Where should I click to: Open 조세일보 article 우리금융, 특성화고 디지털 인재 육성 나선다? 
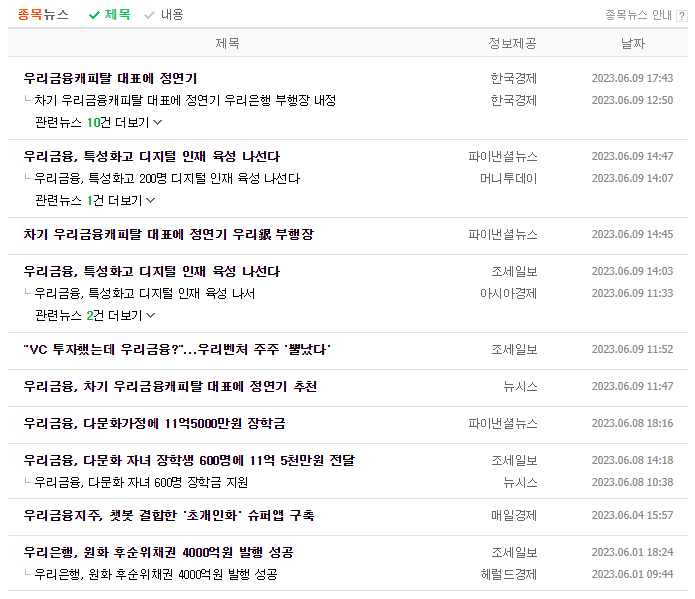coord(152,271)
